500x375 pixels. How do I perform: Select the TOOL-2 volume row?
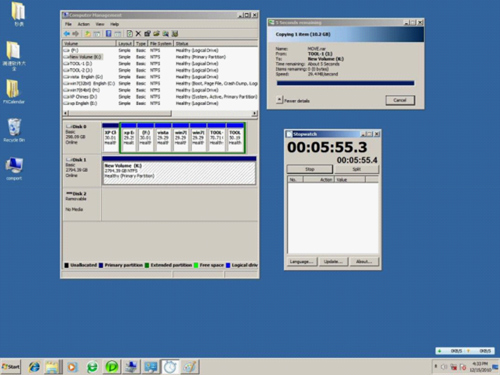coord(160,70)
